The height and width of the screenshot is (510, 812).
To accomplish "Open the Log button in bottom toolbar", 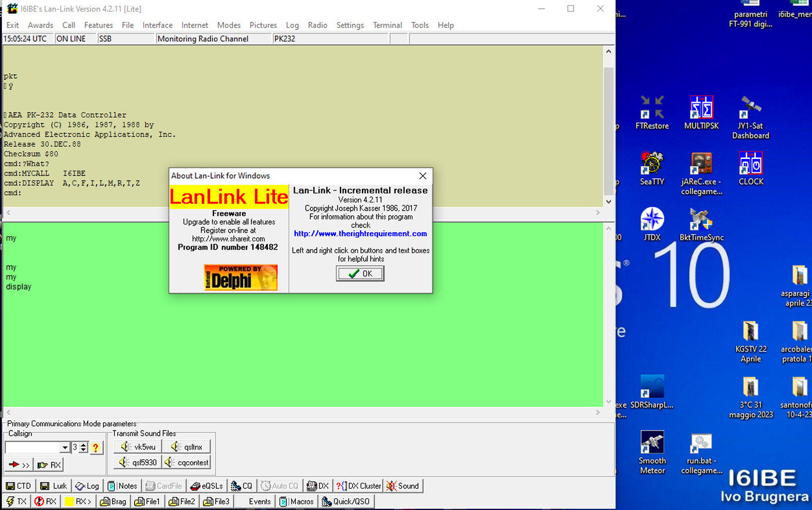I will (86, 486).
